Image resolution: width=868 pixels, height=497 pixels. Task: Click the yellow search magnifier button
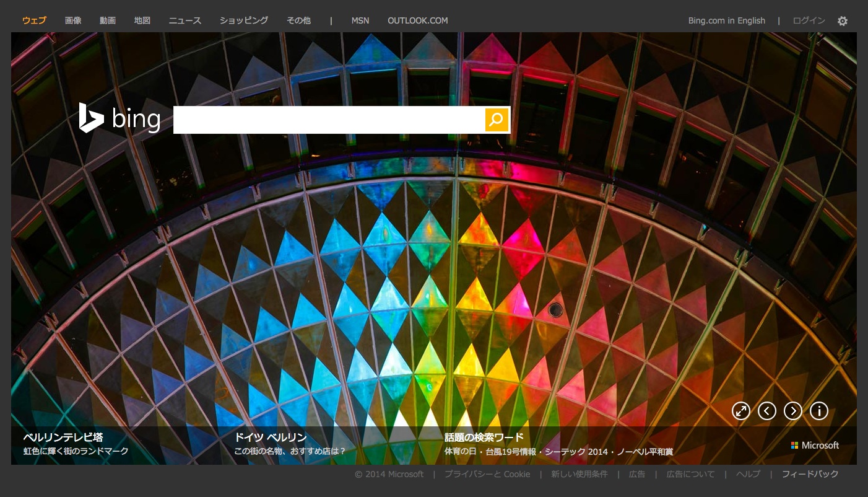coord(496,120)
